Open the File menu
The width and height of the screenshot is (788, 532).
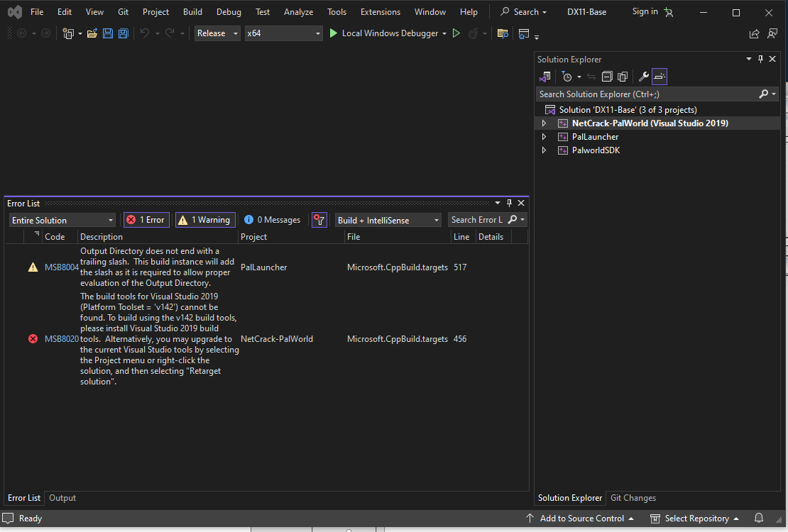[x=37, y=11]
